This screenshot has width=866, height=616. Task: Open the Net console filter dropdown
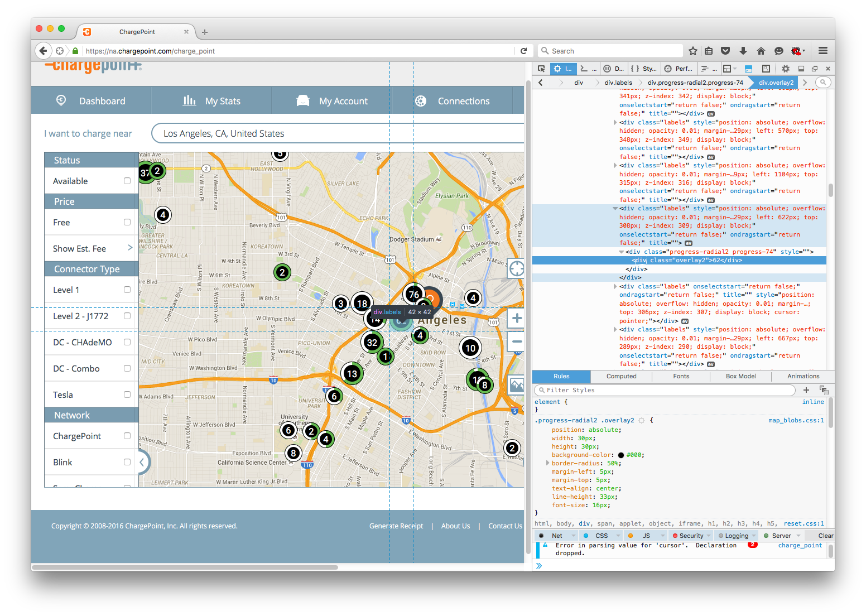tap(573, 536)
